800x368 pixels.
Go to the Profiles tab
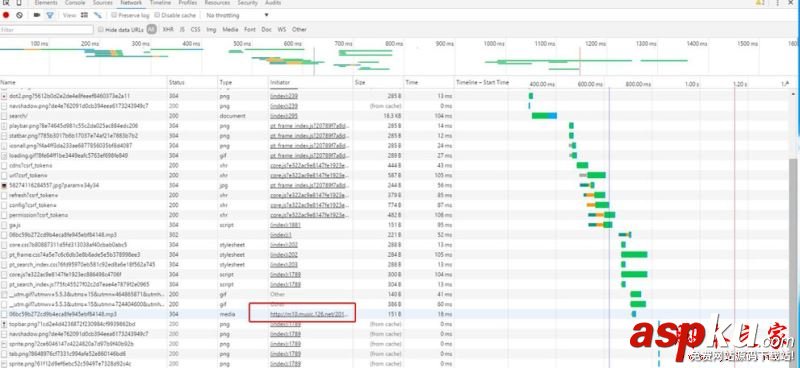[x=188, y=3]
